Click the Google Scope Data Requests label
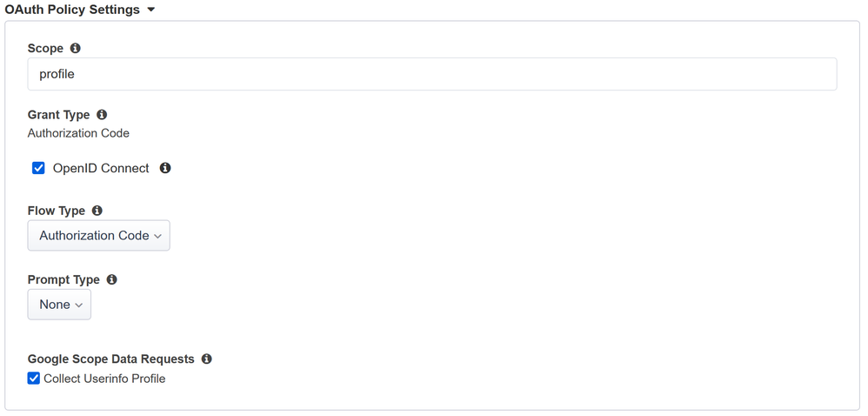Viewport: 868px width, 416px height. pyautogui.click(x=111, y=359)
